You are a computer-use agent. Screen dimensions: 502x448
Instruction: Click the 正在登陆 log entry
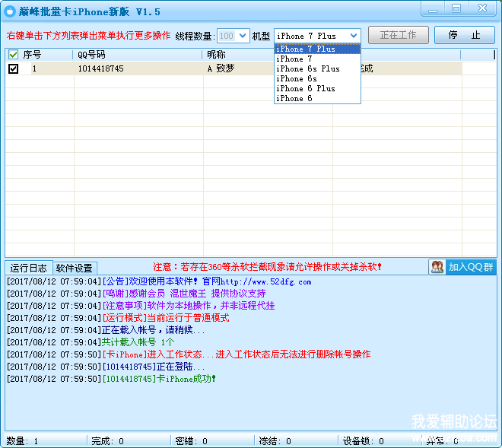click(106, 367)
